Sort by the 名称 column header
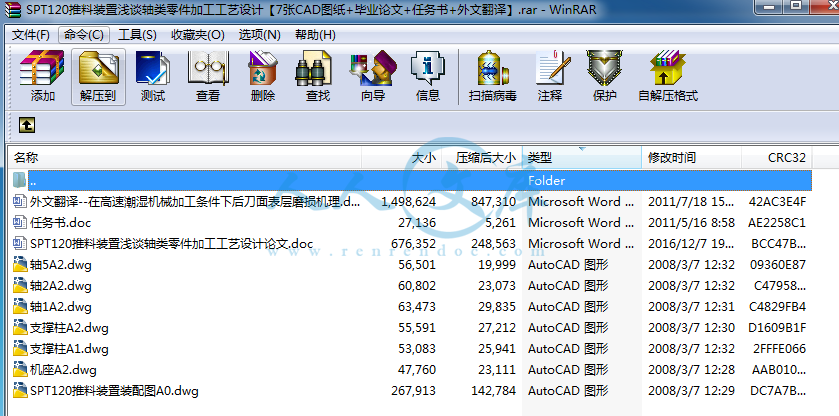This screenshot has width=839, height=416. 185,158
